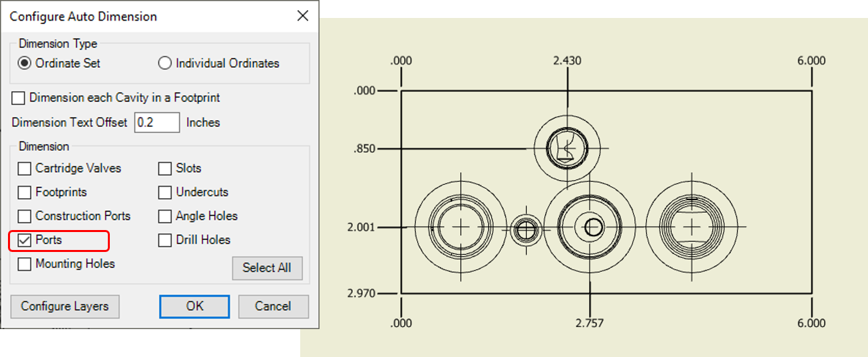Check the Footprints checkbox

[x=25, y=193]
